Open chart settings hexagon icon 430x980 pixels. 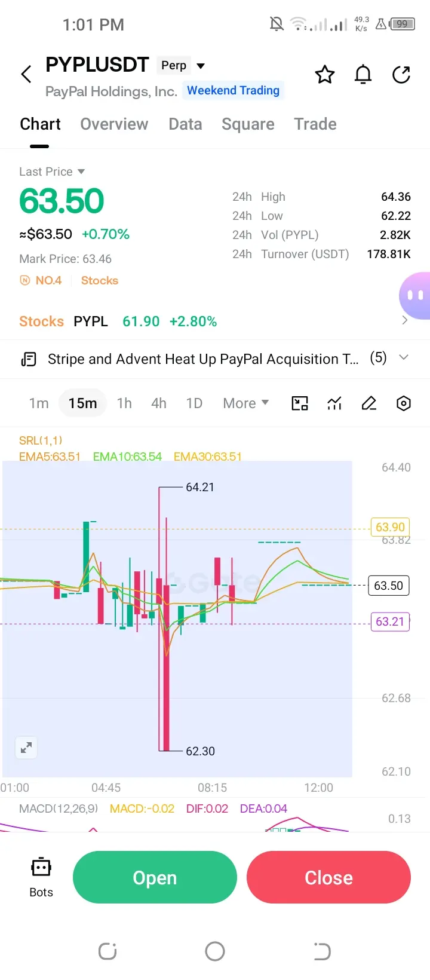click(x=404, y=403)
